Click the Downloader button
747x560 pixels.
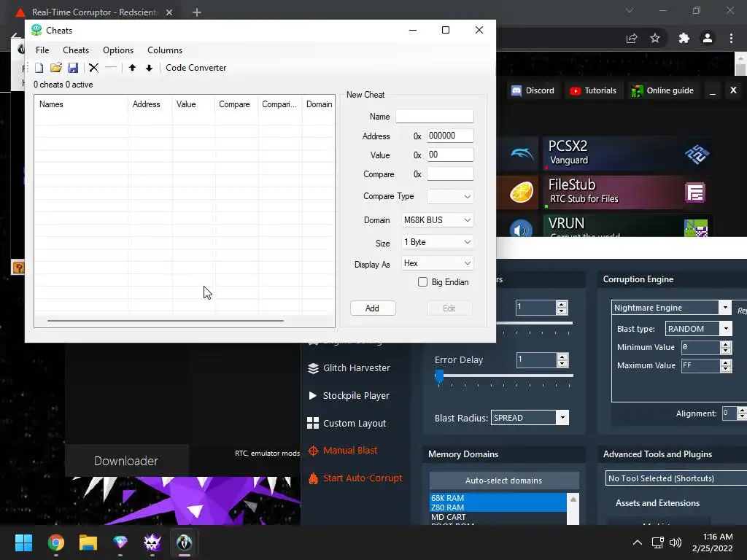coord(126,461)
